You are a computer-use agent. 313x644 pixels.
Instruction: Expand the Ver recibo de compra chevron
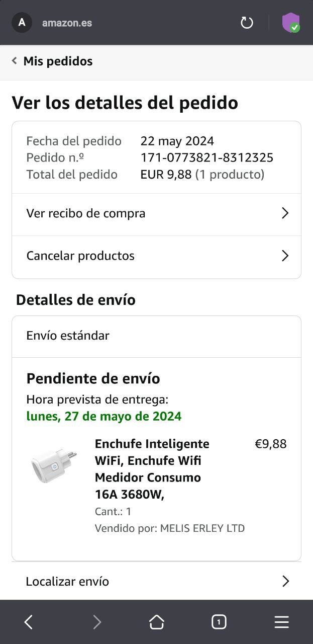click(285, 213)
